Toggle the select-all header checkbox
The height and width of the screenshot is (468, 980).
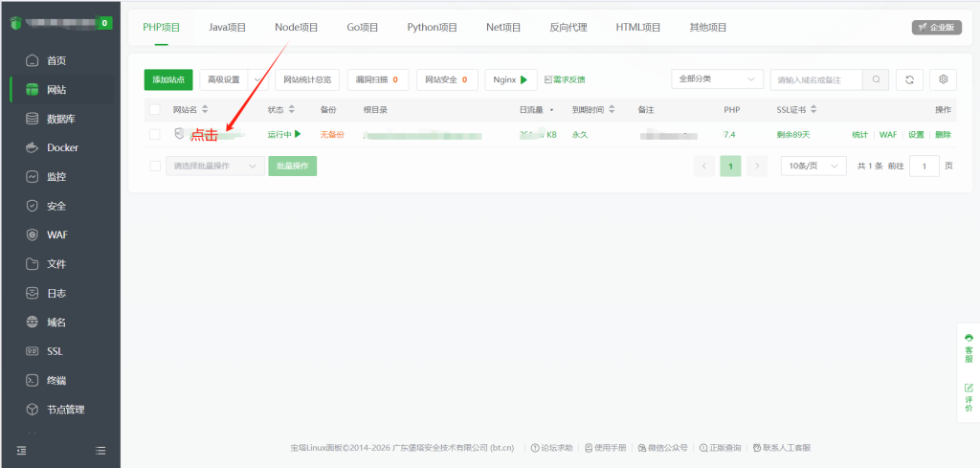click(155, 110)
